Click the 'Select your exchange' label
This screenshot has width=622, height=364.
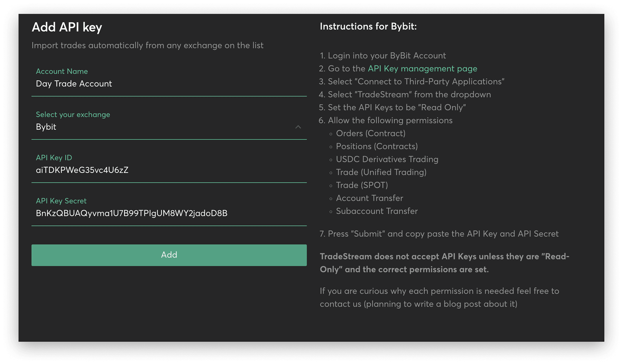click(x=73, y=115)
